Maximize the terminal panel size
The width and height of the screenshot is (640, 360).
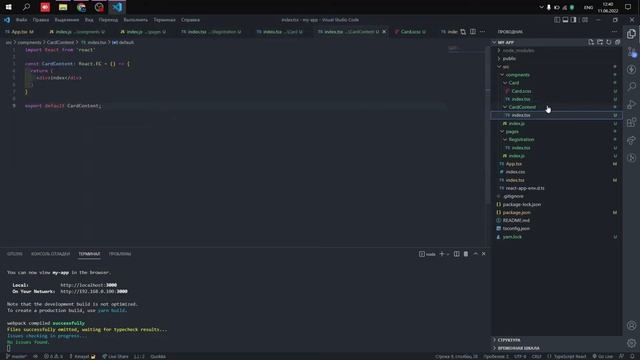[476, 254]
